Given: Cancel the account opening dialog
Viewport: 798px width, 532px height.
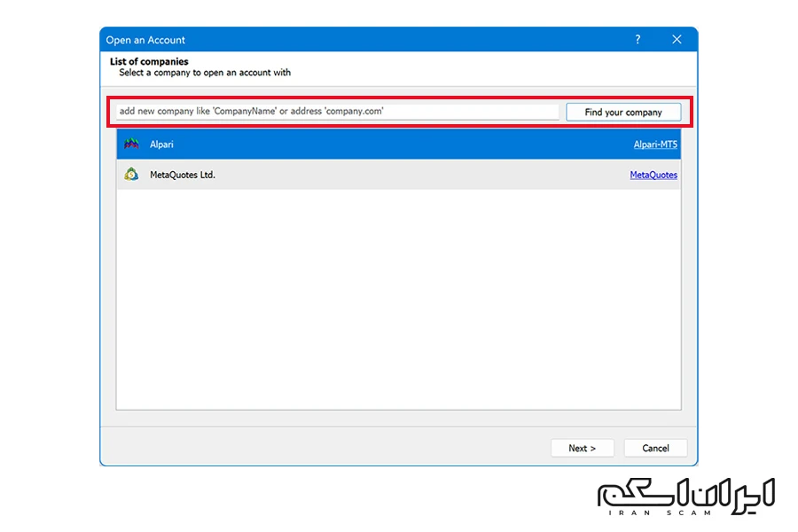Looking at the screenshot, I should coord(655,448).
